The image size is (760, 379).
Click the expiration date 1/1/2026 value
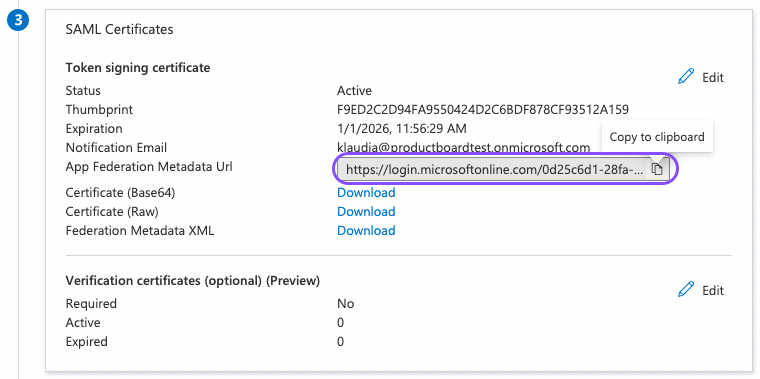pos(402,128)
